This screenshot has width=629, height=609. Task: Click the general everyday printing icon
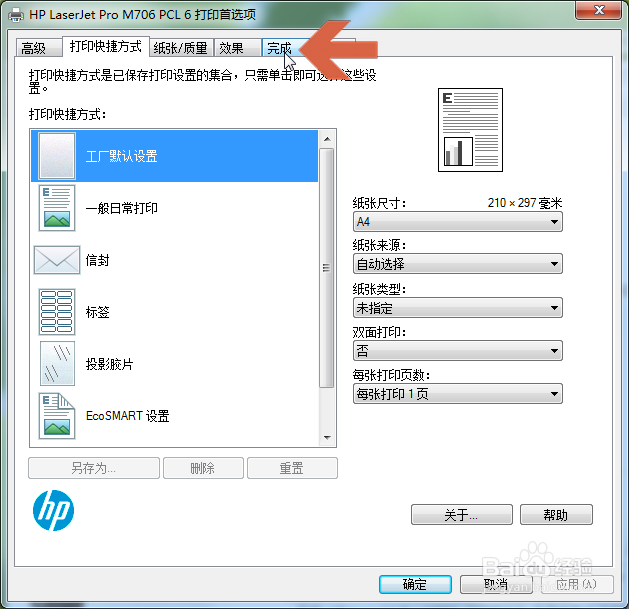pos(57,208)
